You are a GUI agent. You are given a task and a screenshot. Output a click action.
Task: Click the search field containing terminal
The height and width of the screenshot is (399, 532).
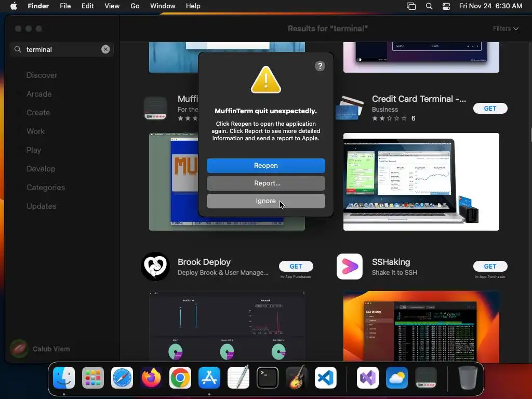coord(62,49)
